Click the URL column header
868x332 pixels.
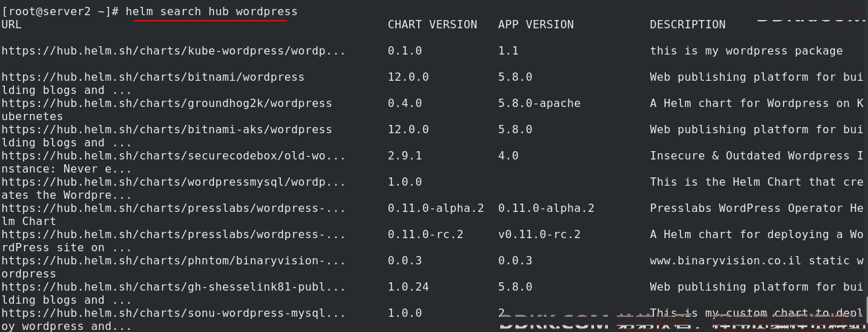click(12, 24)
